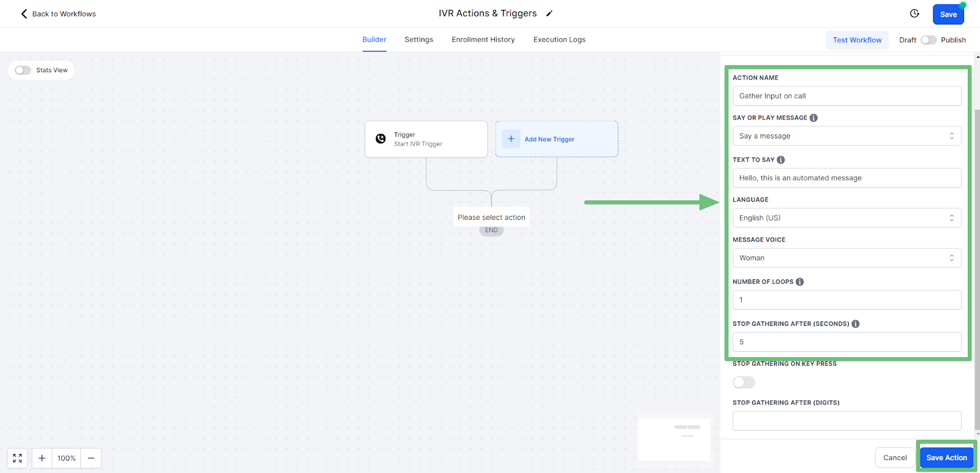Click the Publish label
Screen dimensions: 980x473
[953, 40]
